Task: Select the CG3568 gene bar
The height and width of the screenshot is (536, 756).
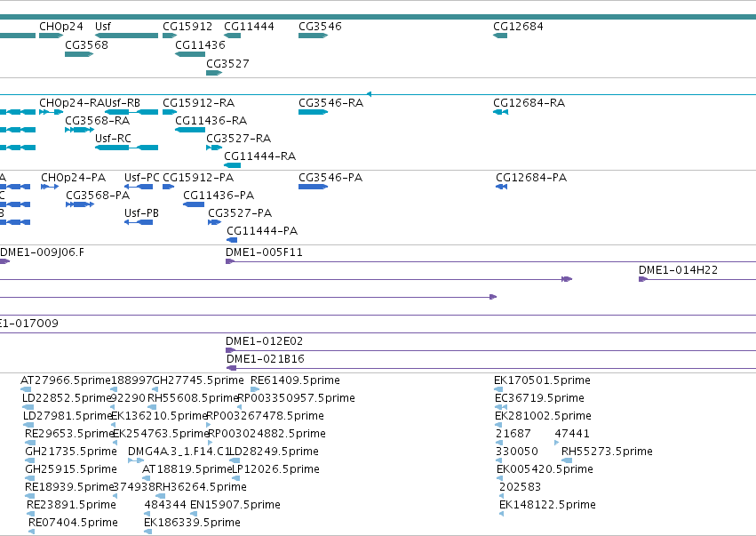Action: [x=79, y=54]
